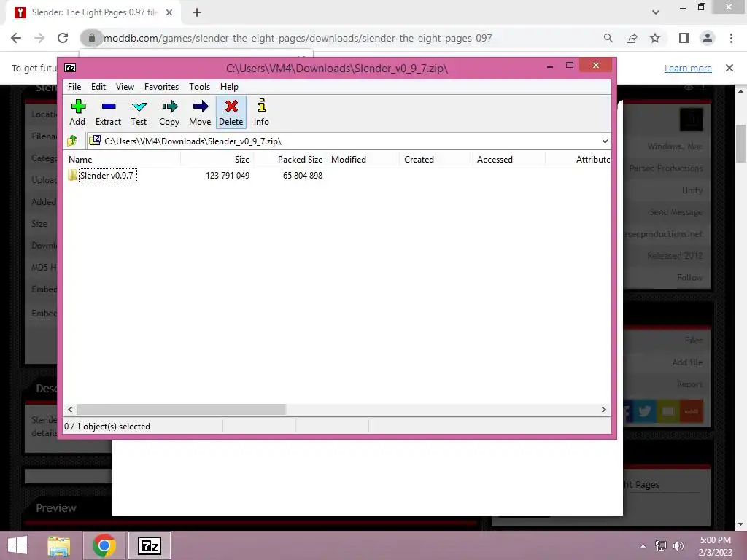Open the Help menu
The width and height of the screenshot is (747, 560).
(229, 87)
